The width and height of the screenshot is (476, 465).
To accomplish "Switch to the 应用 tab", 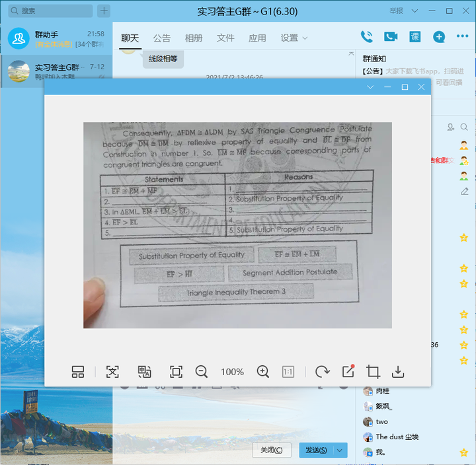I will coord(257,38).
